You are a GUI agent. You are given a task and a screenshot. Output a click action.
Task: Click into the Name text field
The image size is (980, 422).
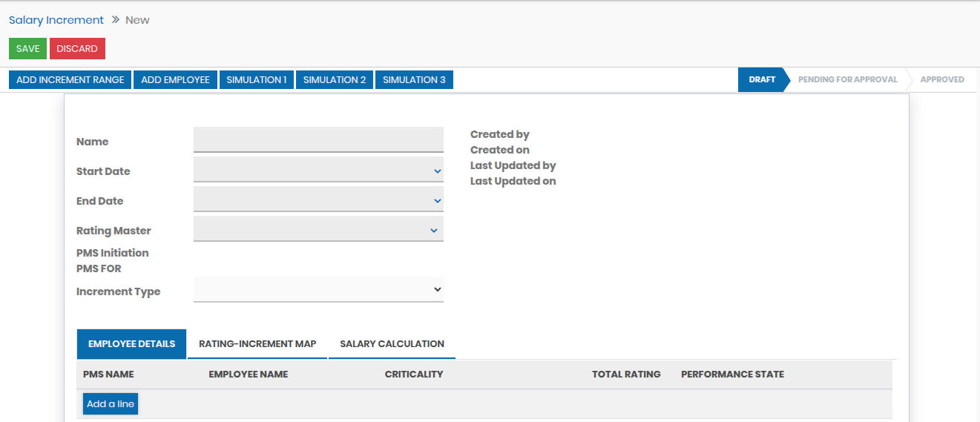[x=318, y=140]
